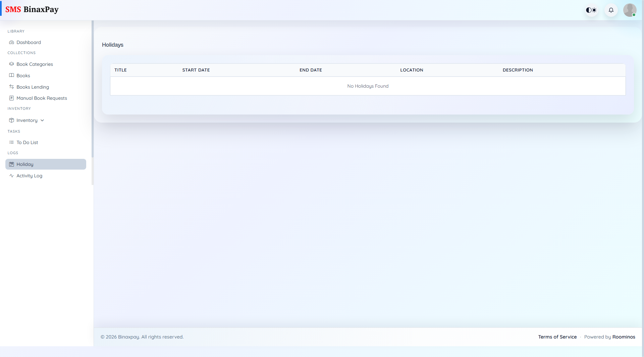Viewport: 644px width, 357px height.
Task: Toggle dark mode with the theme switcher
Action: (x=591, y=10)
